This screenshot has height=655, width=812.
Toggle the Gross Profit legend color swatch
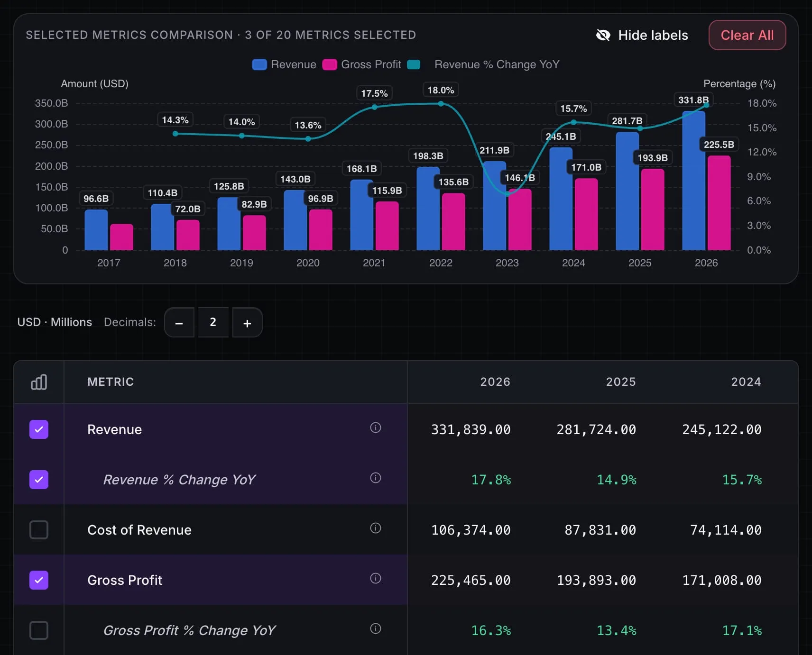[330, 64]
